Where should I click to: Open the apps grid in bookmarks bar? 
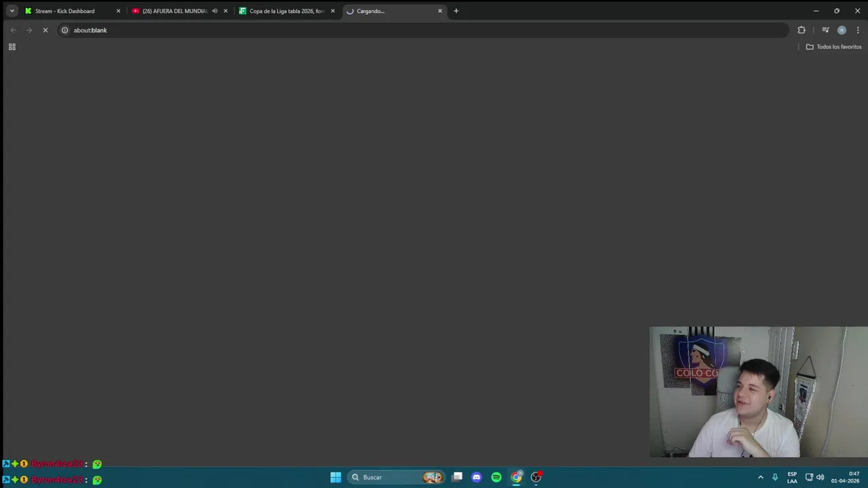pyautogui.click(x=12, y=47)
